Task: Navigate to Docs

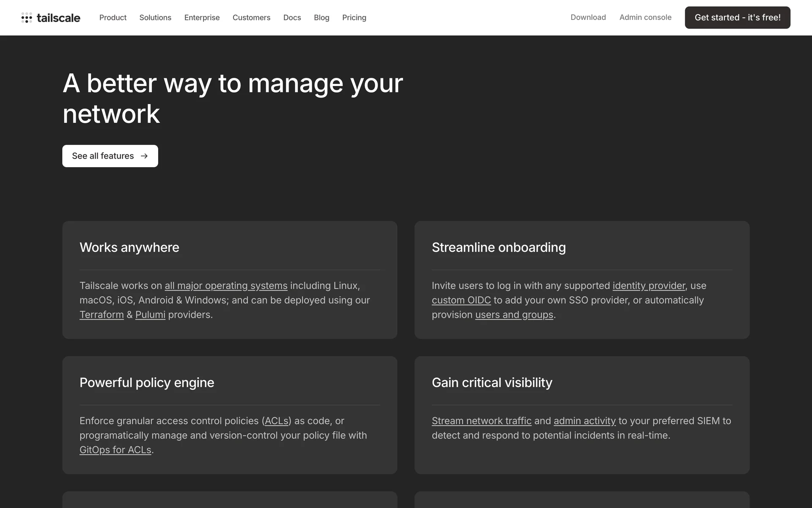Action: (x=292, y=18)
